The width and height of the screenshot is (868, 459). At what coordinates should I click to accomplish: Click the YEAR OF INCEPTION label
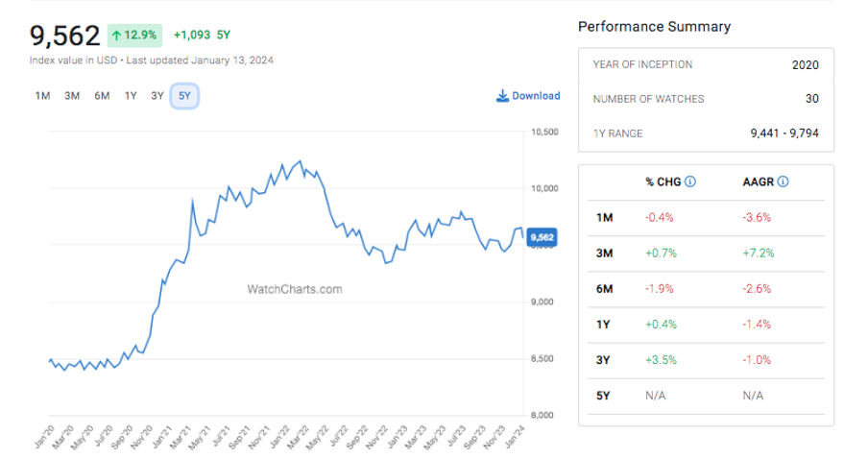[642, 64]
